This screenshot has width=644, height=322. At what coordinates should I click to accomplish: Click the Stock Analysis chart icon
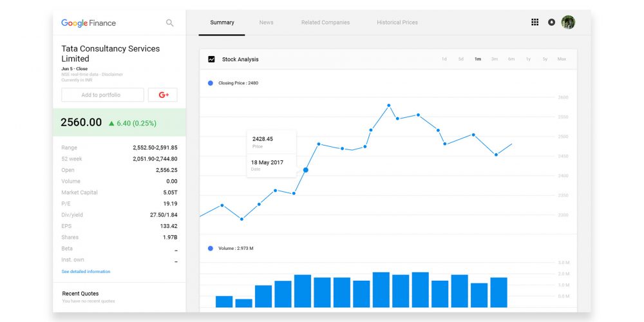[x=211, y=59]
